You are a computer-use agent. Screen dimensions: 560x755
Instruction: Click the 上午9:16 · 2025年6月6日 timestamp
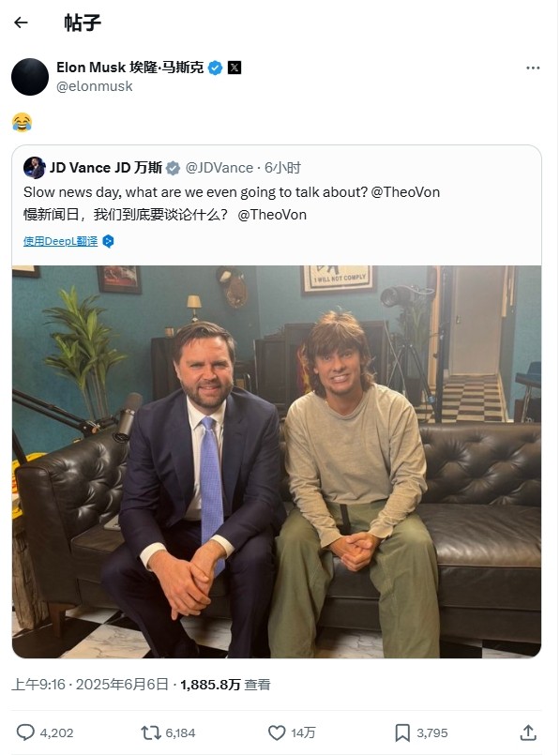point(90,685)
